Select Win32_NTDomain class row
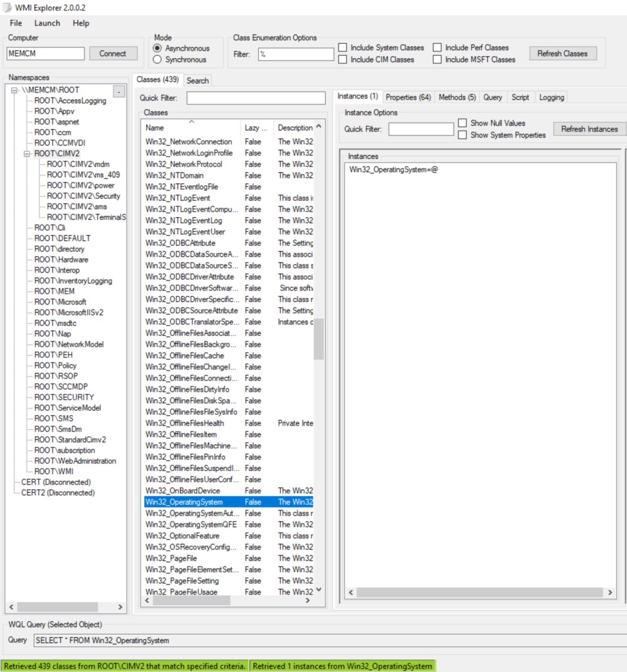Screen dimensions: 627x672 [229, 175]
